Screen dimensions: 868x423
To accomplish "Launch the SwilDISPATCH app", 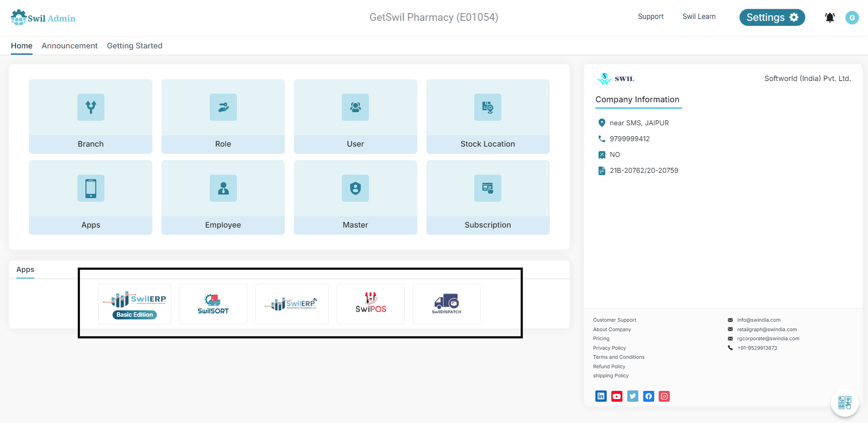I will [447, 304].
